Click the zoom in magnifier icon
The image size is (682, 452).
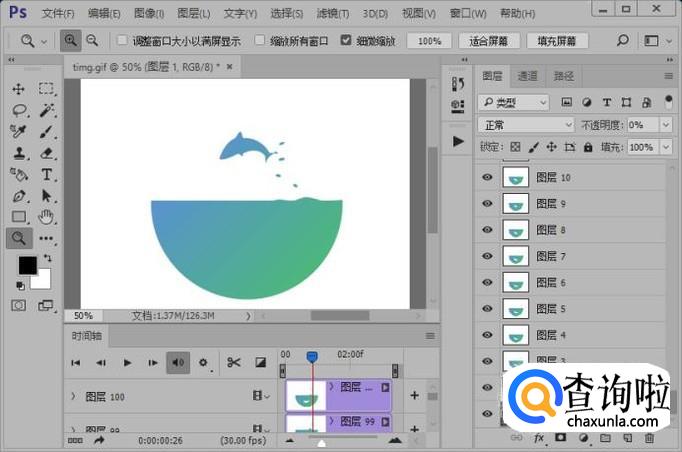70,41
